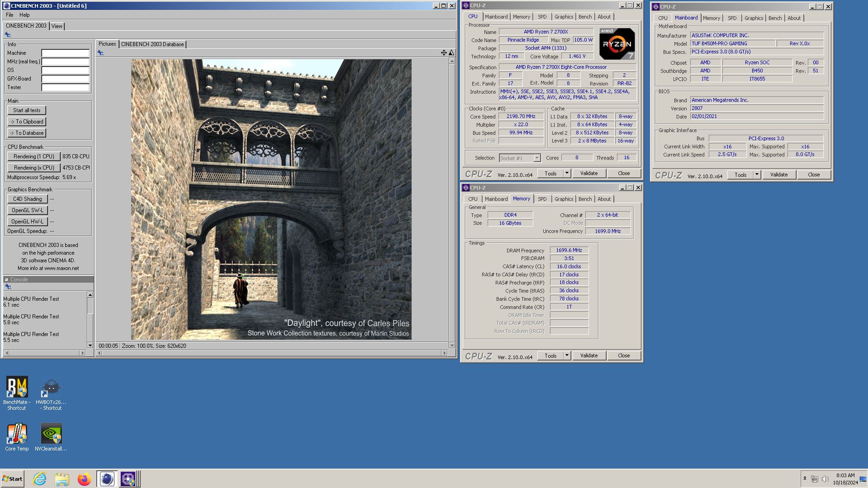This screenshot has height=488, width=868.
Task: Open CINEBENCH 2003 Database tab
Action: point(152,44)
